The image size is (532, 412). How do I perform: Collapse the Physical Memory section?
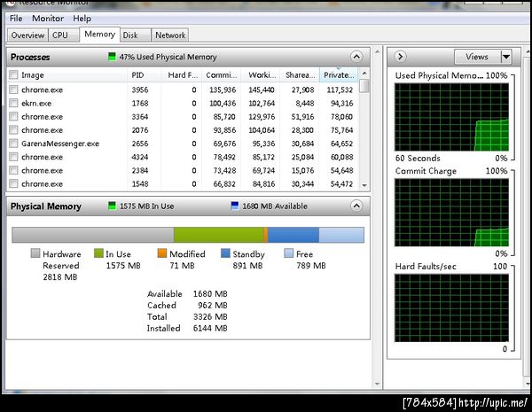point(356,206)
